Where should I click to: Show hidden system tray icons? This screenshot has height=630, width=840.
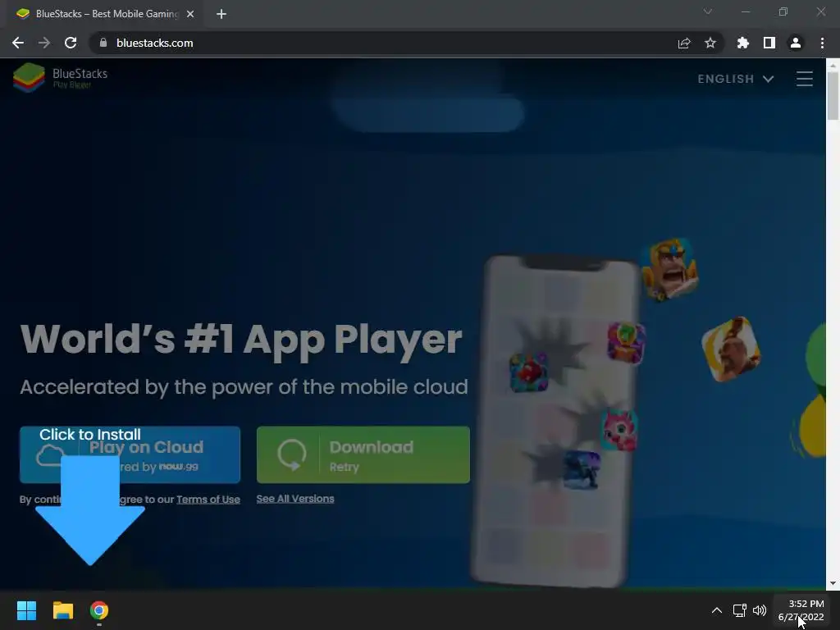pyautogui.click(x=717, y=610)
